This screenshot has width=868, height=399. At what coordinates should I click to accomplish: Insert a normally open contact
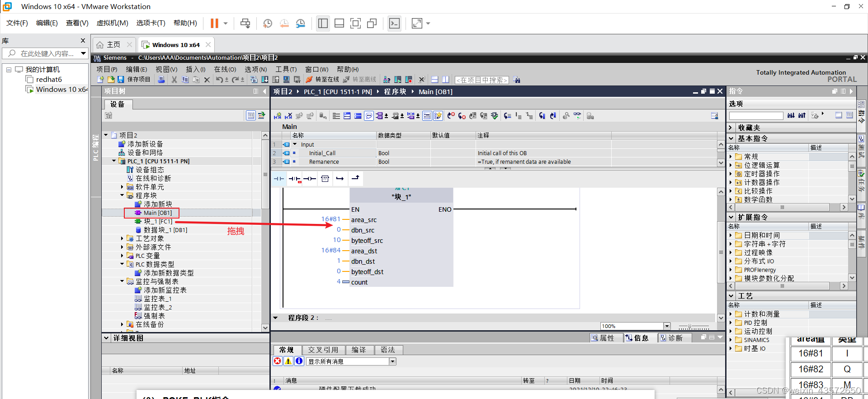(x=279, y=179)
